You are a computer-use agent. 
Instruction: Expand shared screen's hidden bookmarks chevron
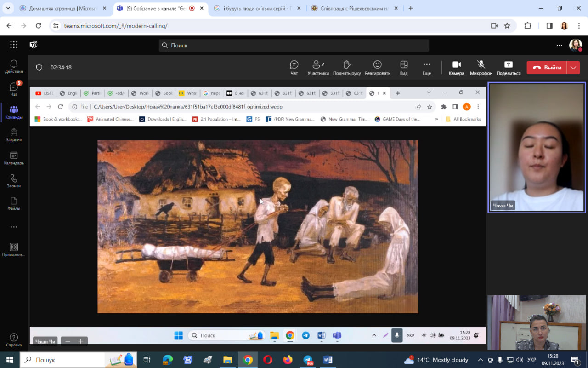[436, 119]
